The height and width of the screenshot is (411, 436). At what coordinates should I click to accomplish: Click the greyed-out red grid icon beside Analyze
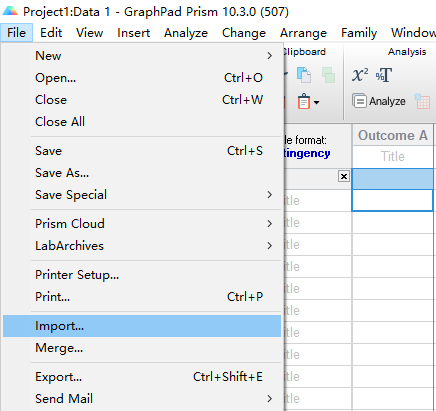(x=422, y=101)
